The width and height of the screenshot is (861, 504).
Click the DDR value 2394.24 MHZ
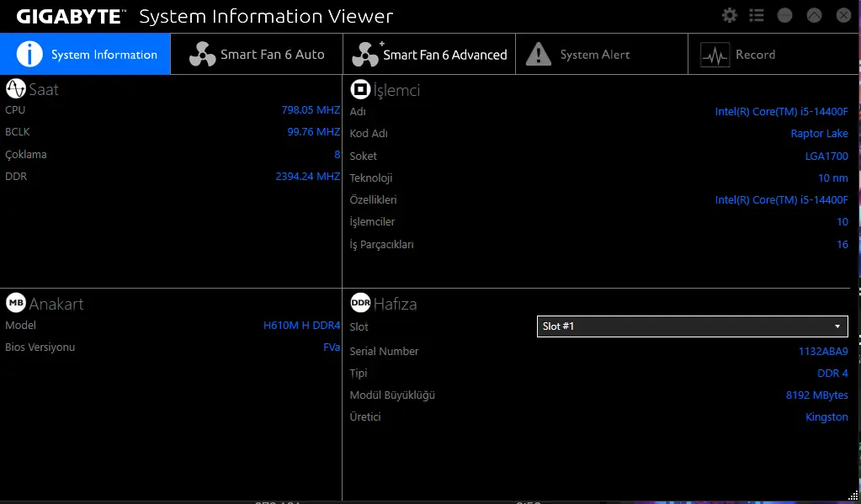307,176
